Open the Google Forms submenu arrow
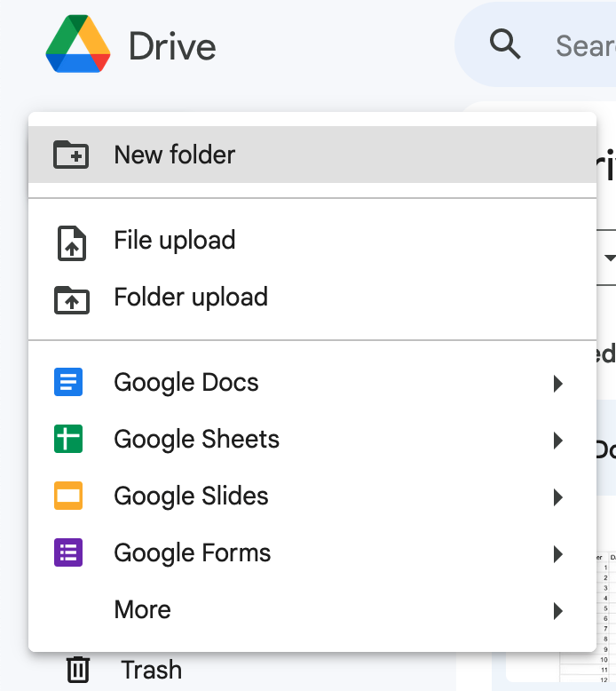 557,554
